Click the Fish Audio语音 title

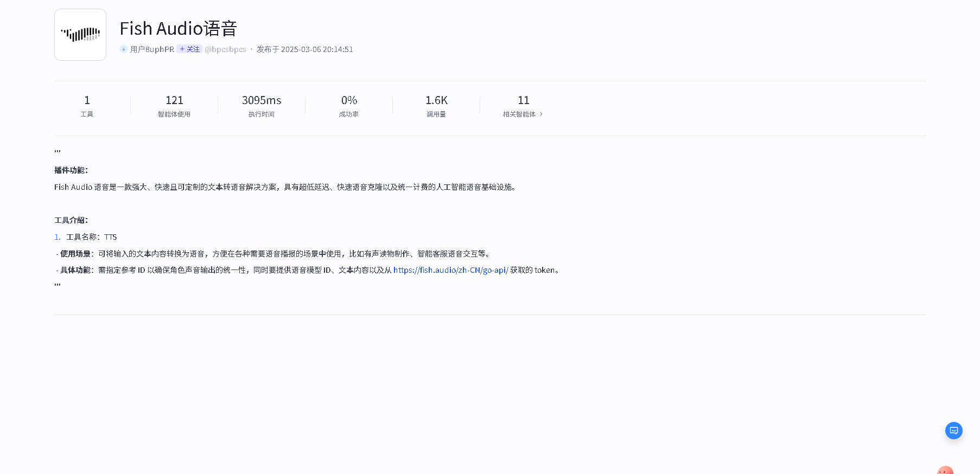click(178, 29)
